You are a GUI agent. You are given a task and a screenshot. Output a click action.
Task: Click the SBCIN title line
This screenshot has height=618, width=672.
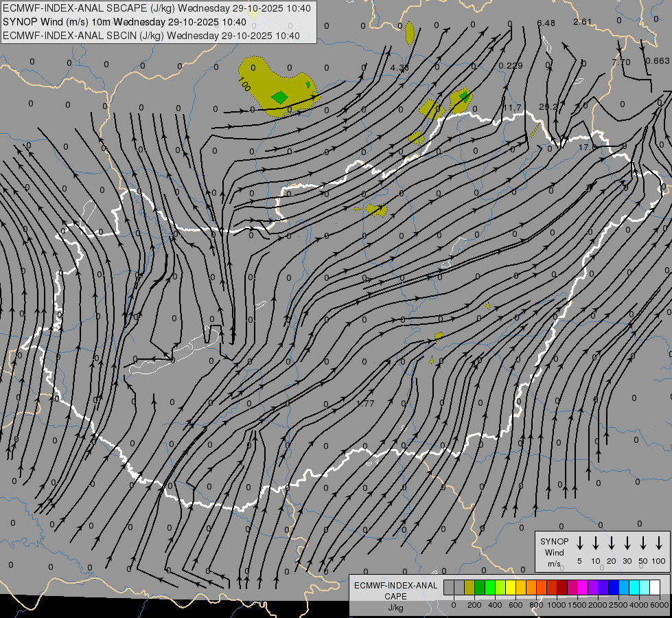[x=151, y=36]
